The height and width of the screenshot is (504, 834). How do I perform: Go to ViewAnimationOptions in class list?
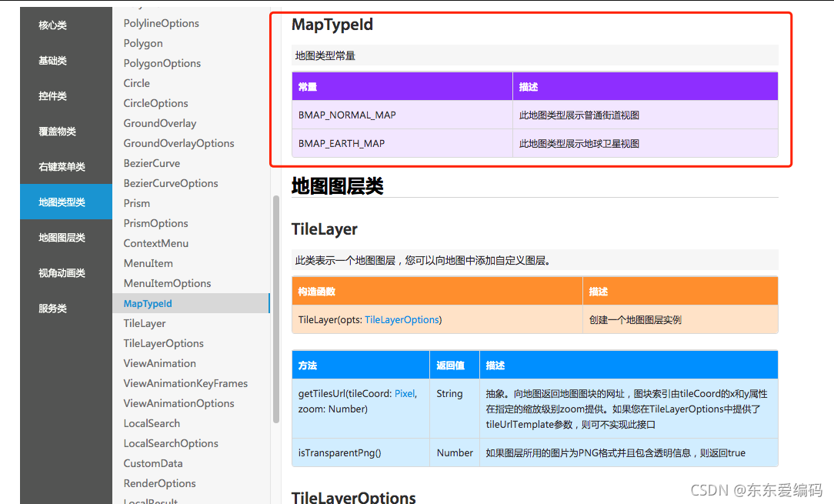[178, 403]
